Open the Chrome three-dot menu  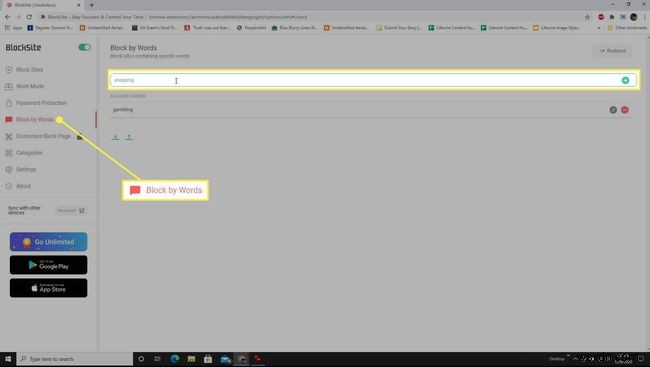645,17
